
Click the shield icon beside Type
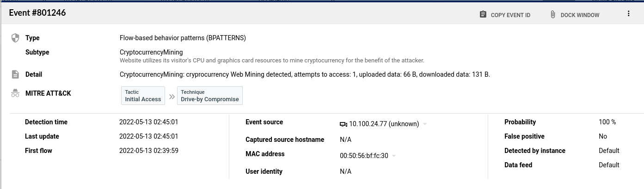coord(15,38)
